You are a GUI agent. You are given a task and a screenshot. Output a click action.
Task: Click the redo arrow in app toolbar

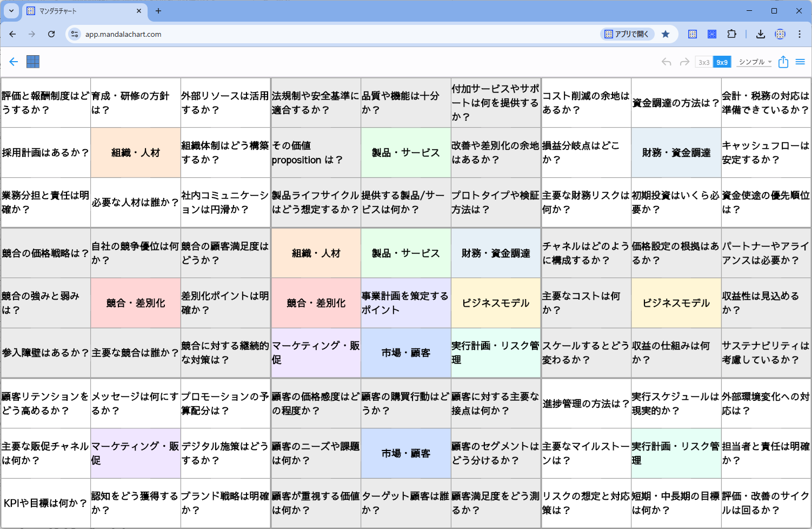tap(684, 62)
